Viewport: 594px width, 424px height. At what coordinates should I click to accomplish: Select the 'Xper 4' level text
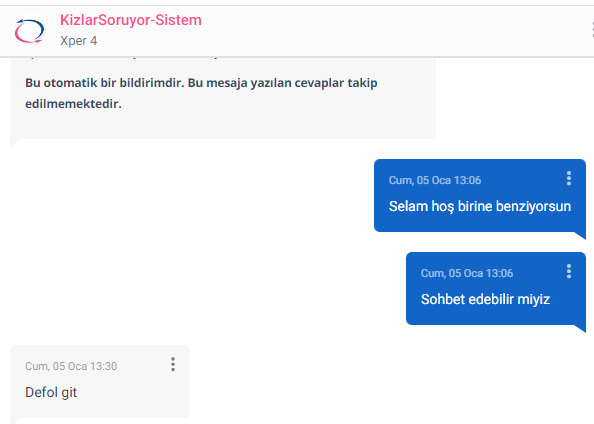click(78, 41)
